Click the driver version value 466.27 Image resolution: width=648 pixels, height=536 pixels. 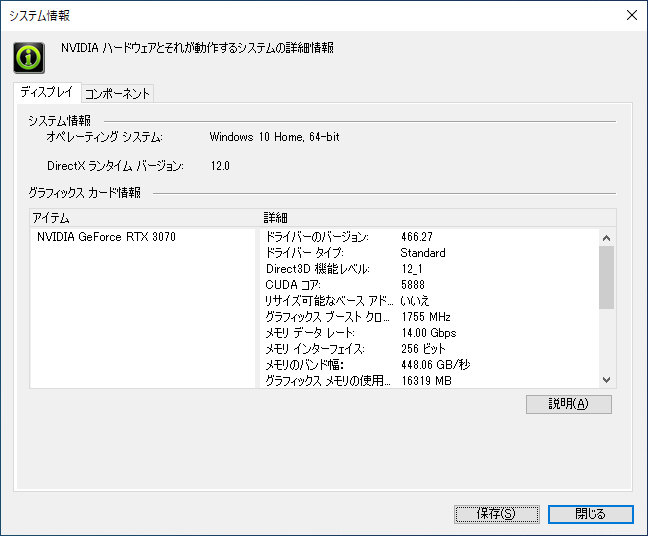coord(417,237)
